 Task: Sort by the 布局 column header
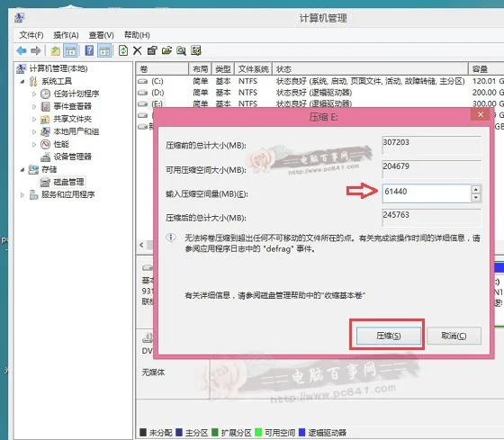click(200, 68)
